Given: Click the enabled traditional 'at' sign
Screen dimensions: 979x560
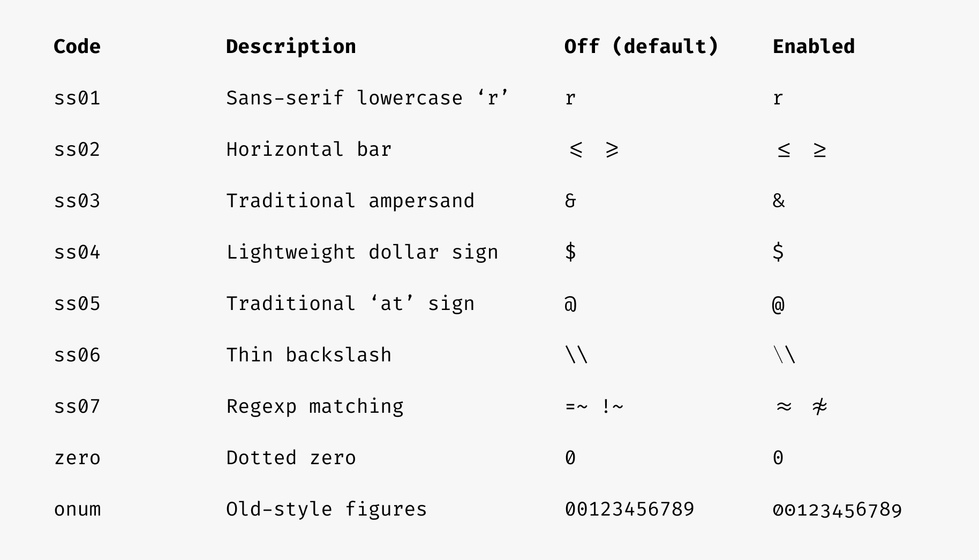Looking at the screenshot, I should click(779, 304).
